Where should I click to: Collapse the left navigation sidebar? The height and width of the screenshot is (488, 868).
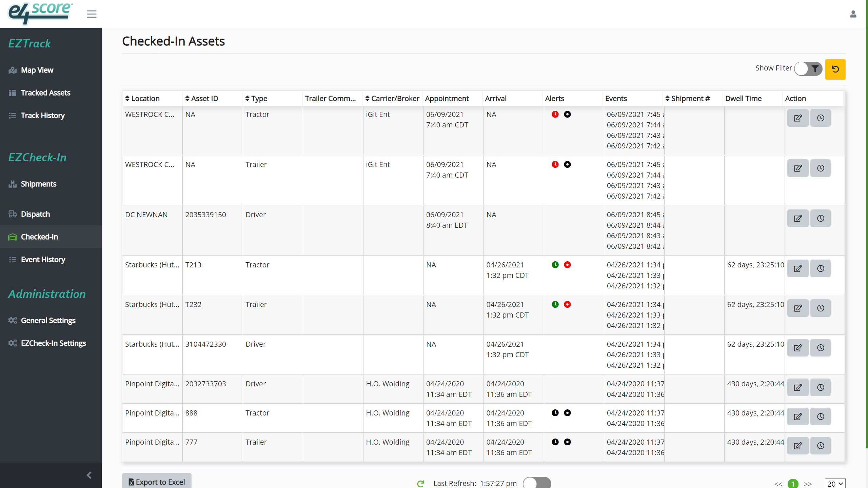point(89,475)
